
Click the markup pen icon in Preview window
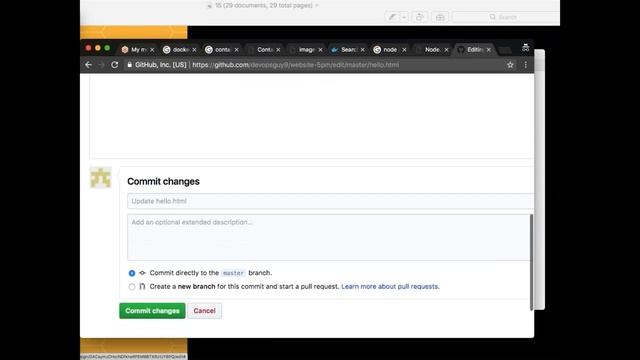coord(392,17)
